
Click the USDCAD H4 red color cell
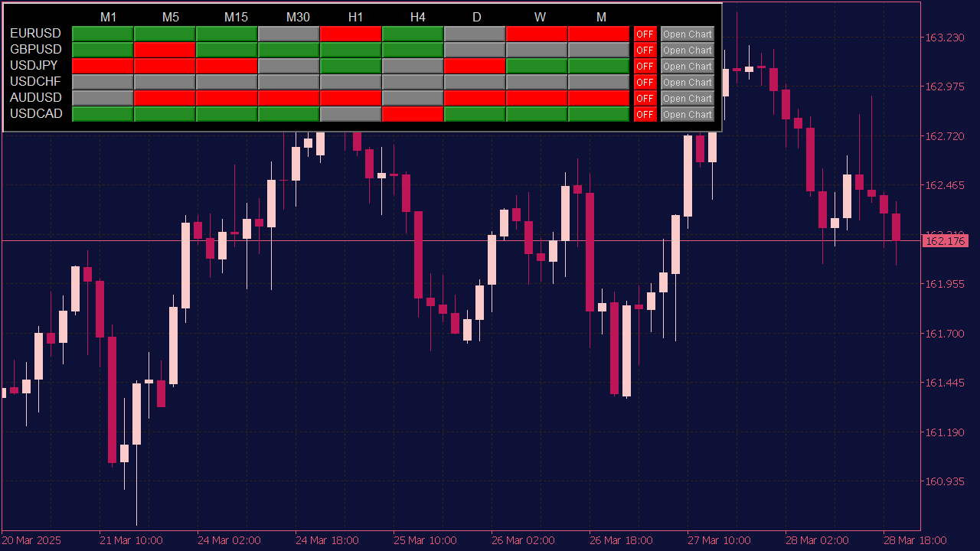(x=412, y=114)
